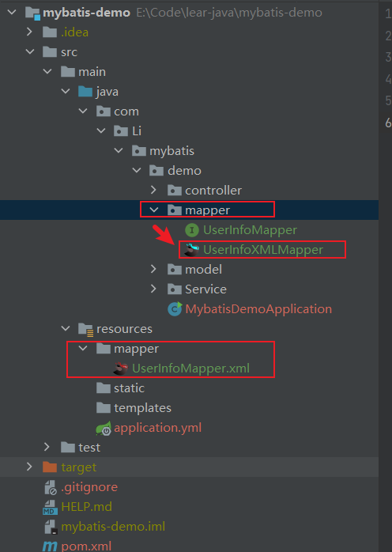The image size is (392, 552).
Task: Select the templates folder
Action: click(142, 408)
